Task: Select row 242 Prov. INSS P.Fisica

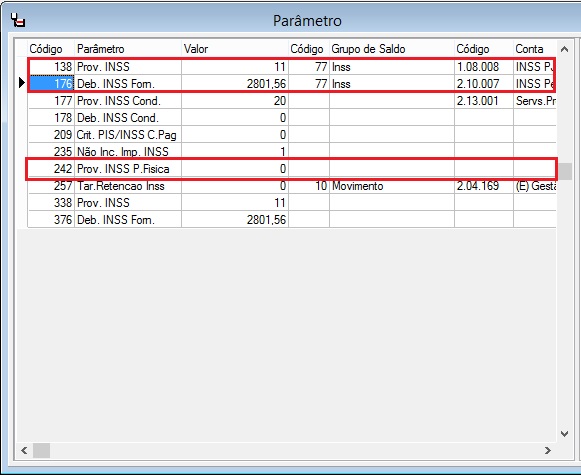Action: tap(292, 169)
